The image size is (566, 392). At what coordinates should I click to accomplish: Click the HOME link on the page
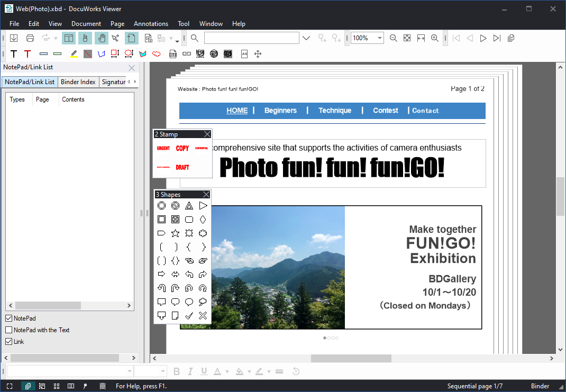pos(237,111)
